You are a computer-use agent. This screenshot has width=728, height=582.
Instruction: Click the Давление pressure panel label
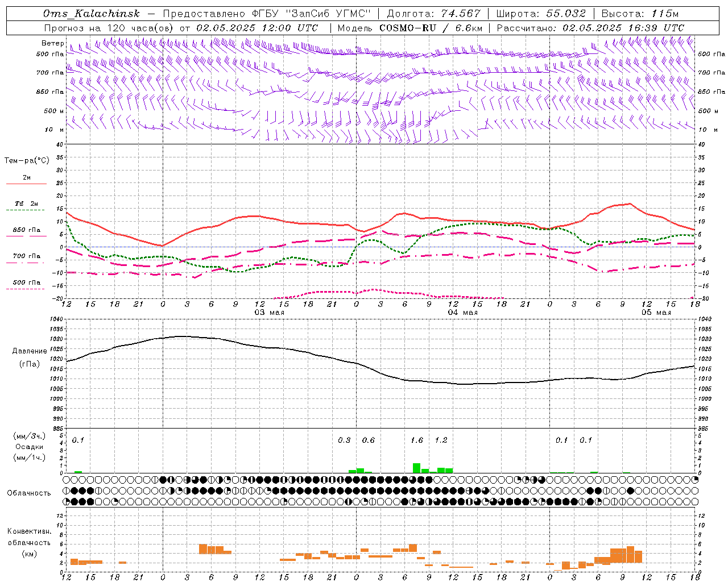pyautogui.click(x=30, y=351)
